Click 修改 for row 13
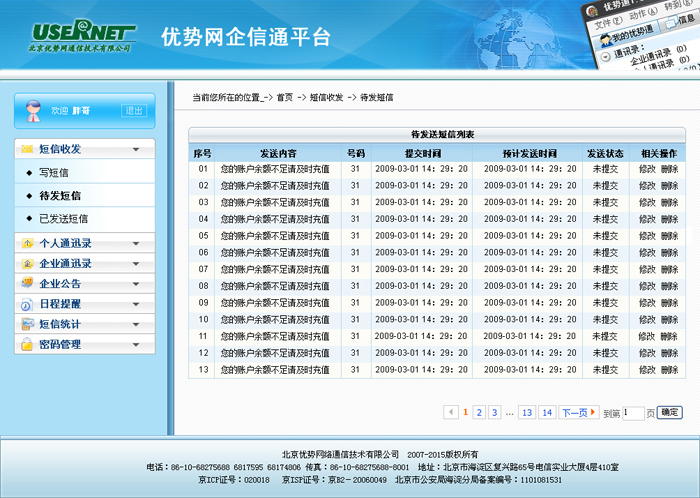700x498 pixels. [647, 369]
